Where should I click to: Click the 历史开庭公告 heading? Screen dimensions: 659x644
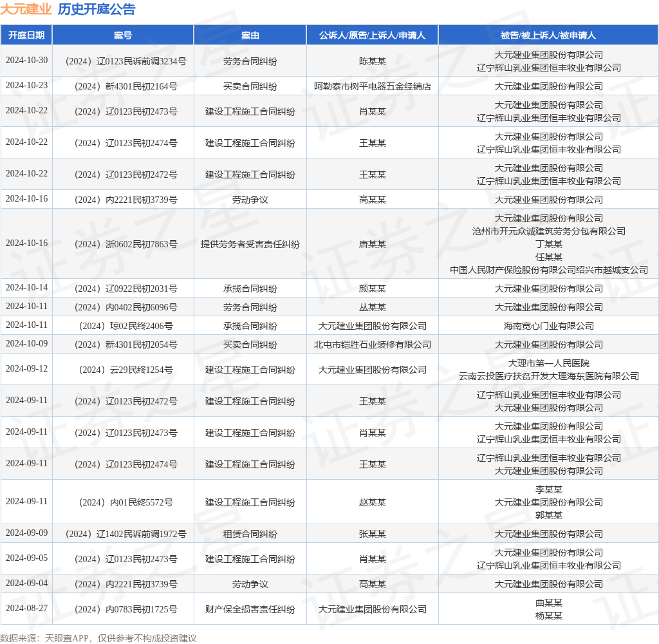tap(97, 9)
